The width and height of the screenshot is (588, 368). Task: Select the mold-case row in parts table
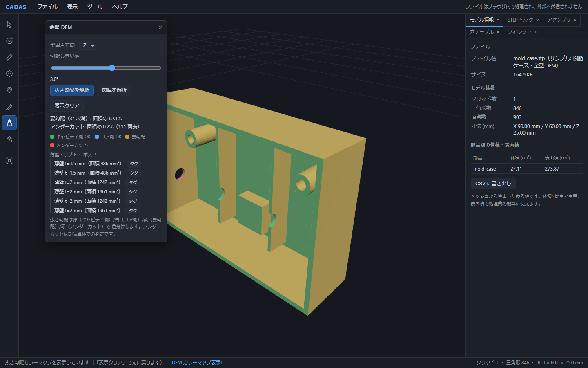527,169
